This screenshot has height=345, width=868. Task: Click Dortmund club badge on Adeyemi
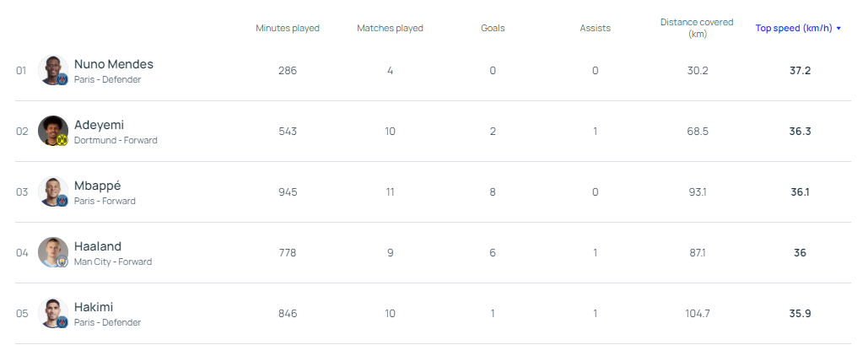coord(62,140)
